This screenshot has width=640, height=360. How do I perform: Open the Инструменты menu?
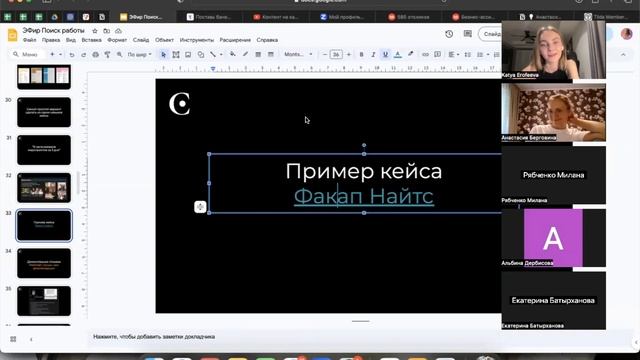pyautogui.click(x=197, y=40)
